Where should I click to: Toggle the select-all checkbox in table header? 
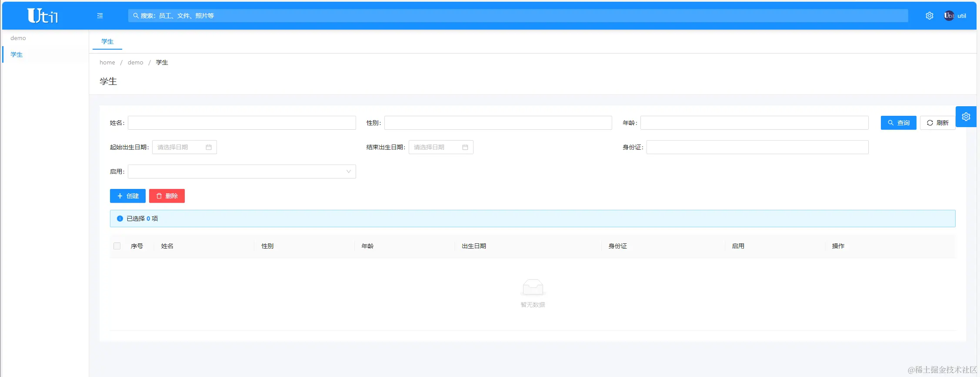click(x=117, y=246)
